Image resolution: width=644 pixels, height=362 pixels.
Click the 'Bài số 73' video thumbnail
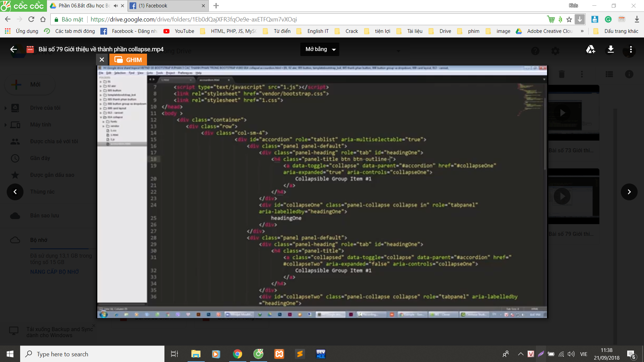coord(574,113)
